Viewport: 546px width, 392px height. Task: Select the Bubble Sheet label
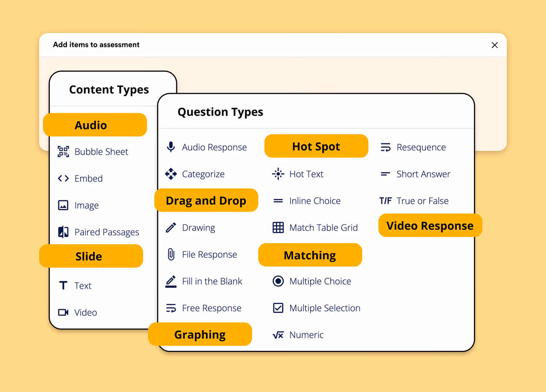(x=101, y=152)
